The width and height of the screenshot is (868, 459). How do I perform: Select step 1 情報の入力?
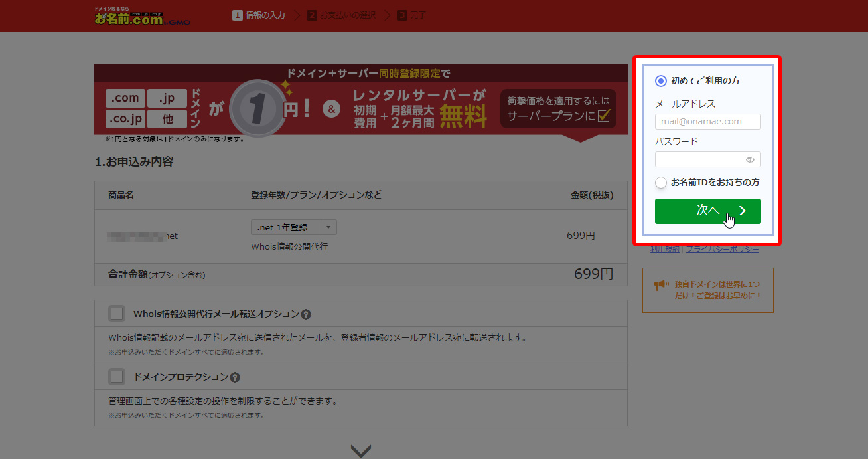[259, 15]
